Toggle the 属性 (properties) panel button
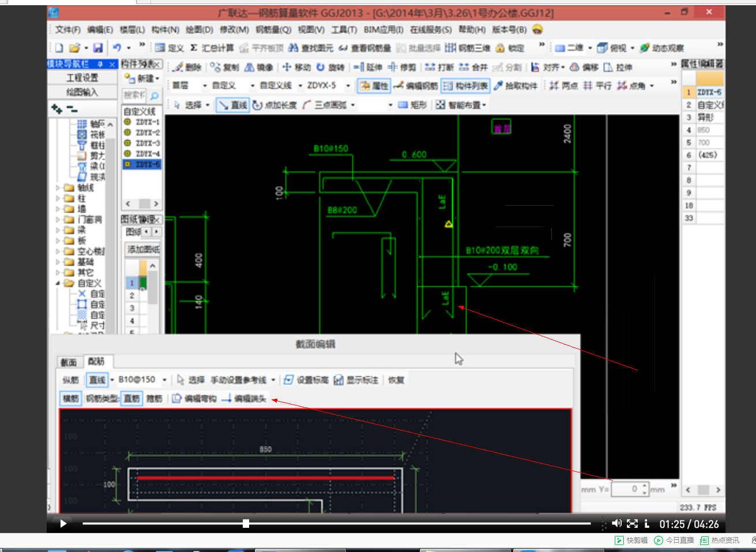Image resolution: width=756 pixels, height=552 pixels. click(x=374, y=86)
